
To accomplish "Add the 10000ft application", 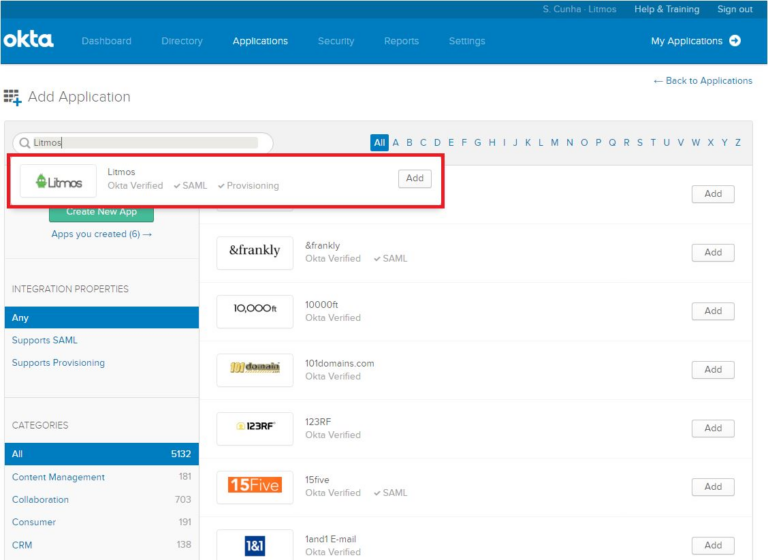I will [713, 311].
